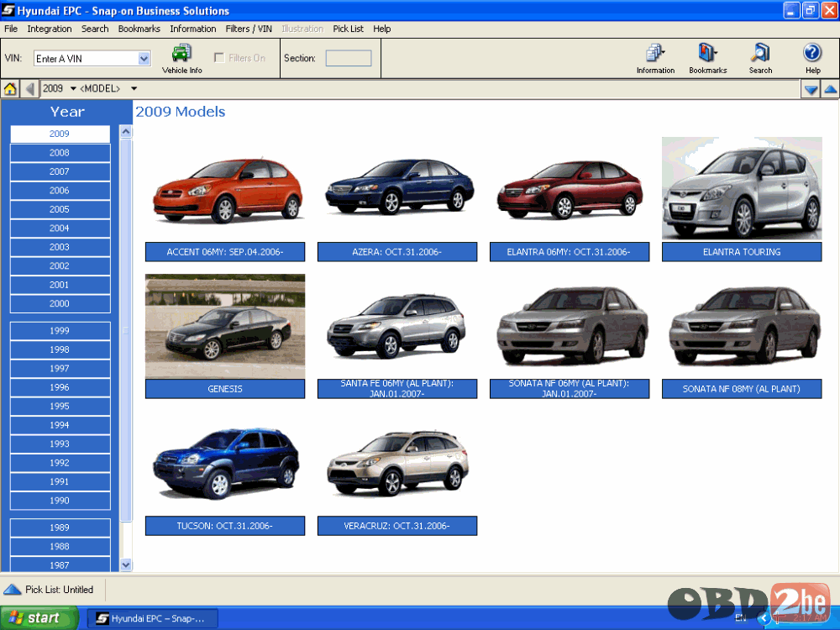Select the VERACRUZ model button
The width and height of the screenshot is (840, 630).
[397, 526]
